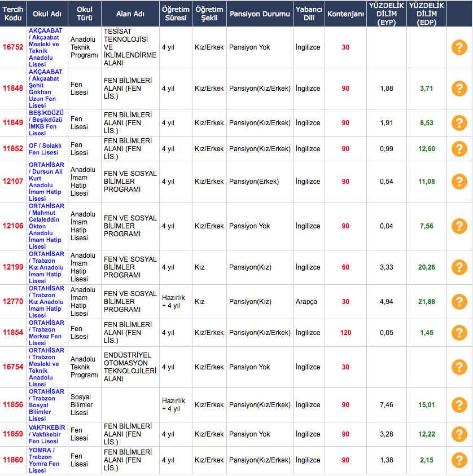Click help icon for code 16752 row
Screen dimensions: 473x476
pyautogui.click(x=459, y=47)
